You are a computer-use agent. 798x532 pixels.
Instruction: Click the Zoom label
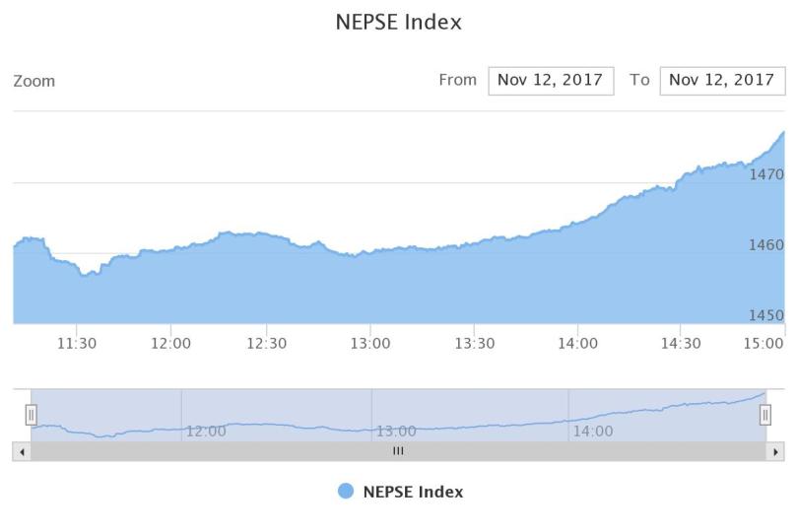[34, 81]
